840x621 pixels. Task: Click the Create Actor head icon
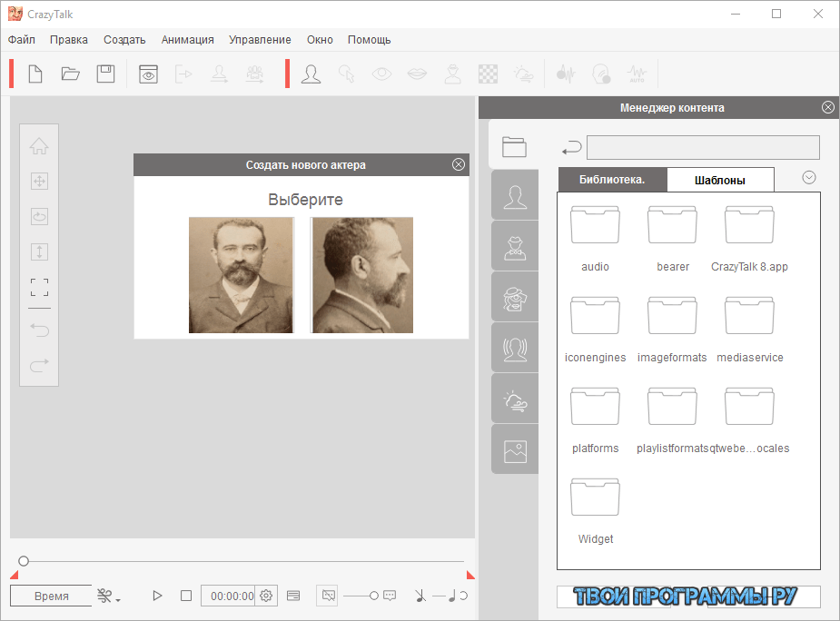[x=311, y=74]
